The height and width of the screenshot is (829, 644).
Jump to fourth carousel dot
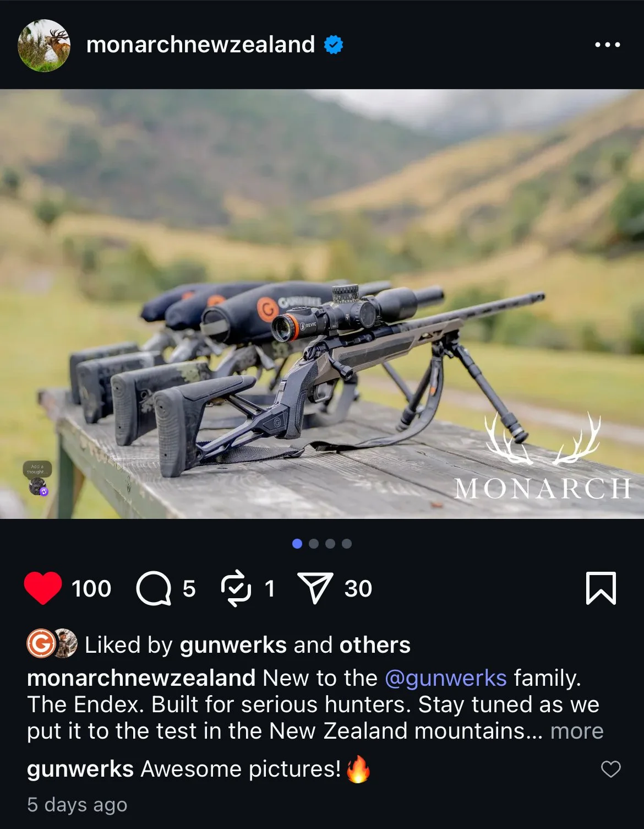pyautogui.click(x=347, y=544)
